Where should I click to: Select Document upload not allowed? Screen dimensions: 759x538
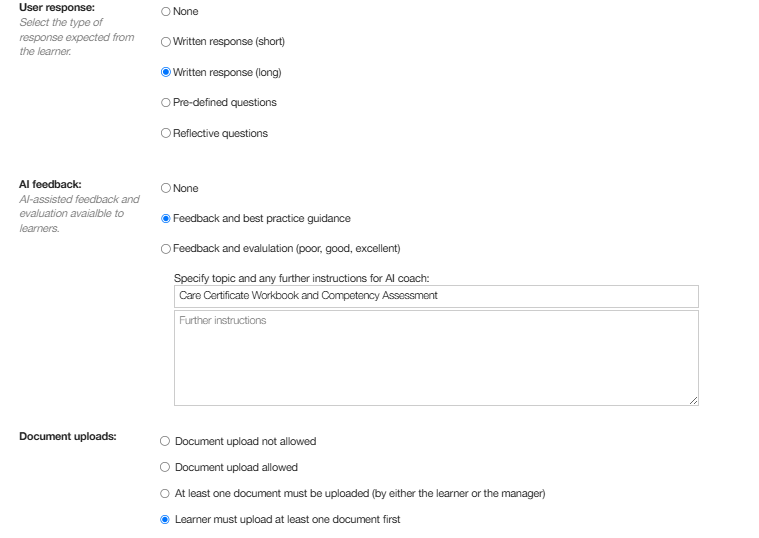tap(165, 441)
